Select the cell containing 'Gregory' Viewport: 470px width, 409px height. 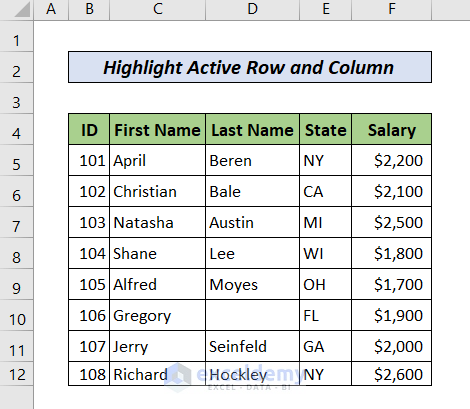click(x=158, y=315)
